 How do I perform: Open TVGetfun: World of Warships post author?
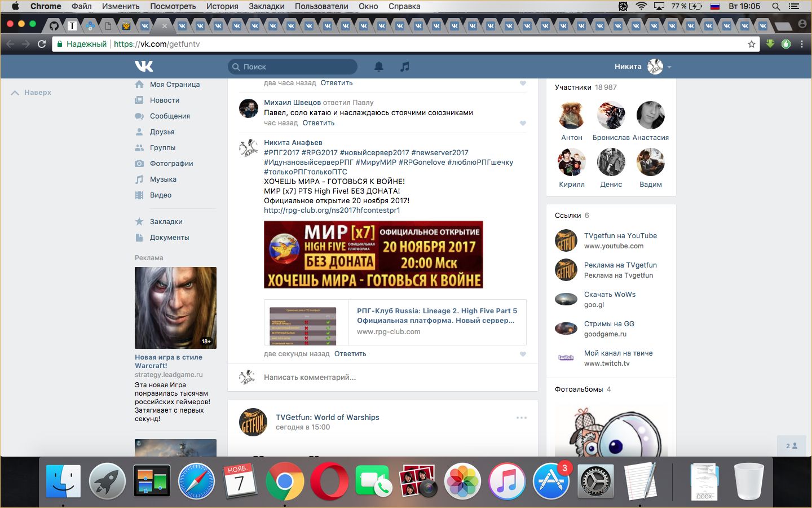pos(327,418)
